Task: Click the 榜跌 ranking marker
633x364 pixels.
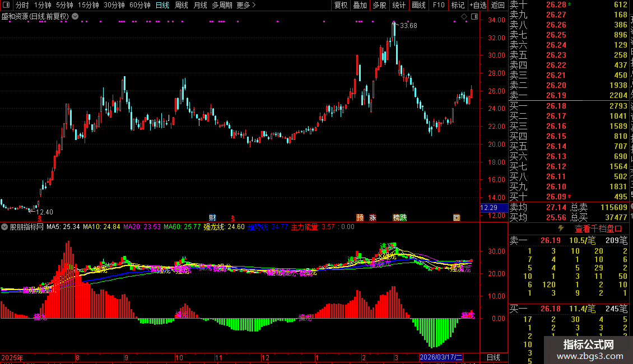Action: (399, 217)
